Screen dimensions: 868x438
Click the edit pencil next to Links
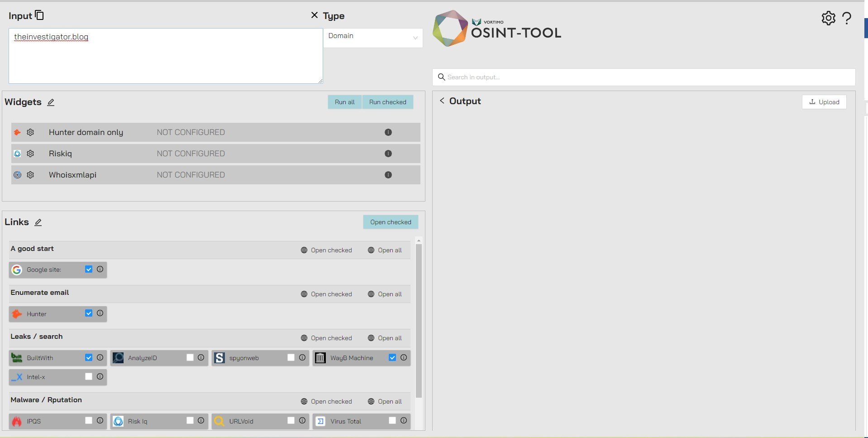[x=38, y=222]
